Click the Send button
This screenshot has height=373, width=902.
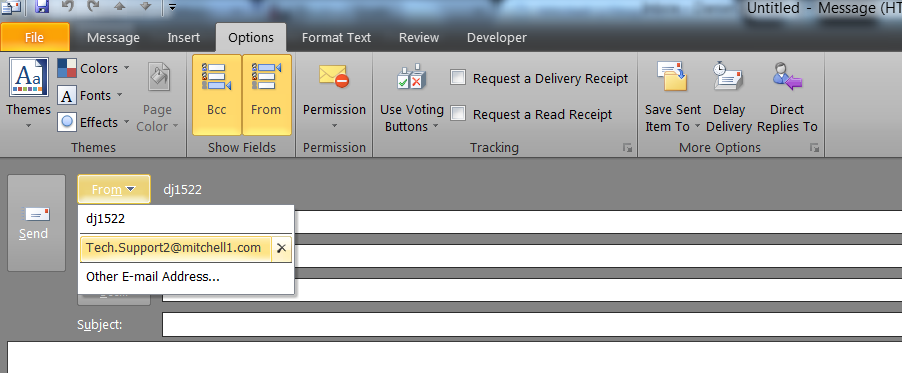36,223
